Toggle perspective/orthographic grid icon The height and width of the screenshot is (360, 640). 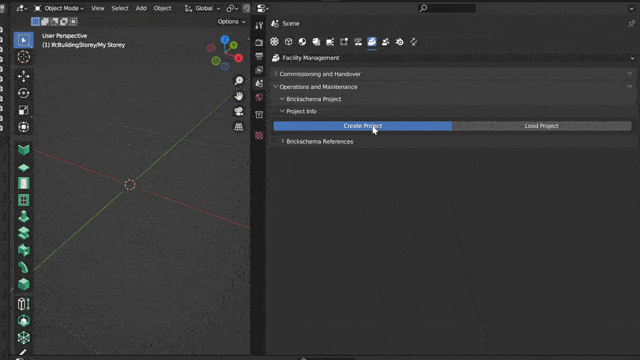pyautogui.click(x=239, y=127)
